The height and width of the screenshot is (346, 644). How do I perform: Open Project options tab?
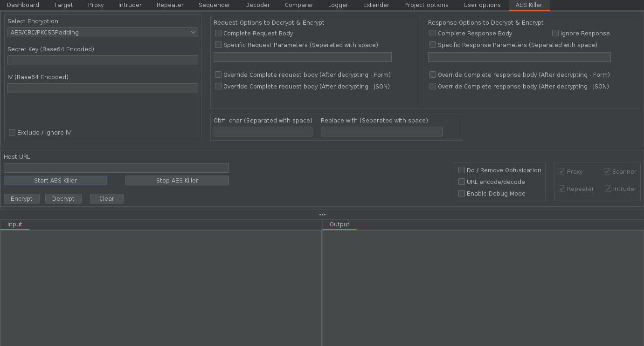coord(426,5)
